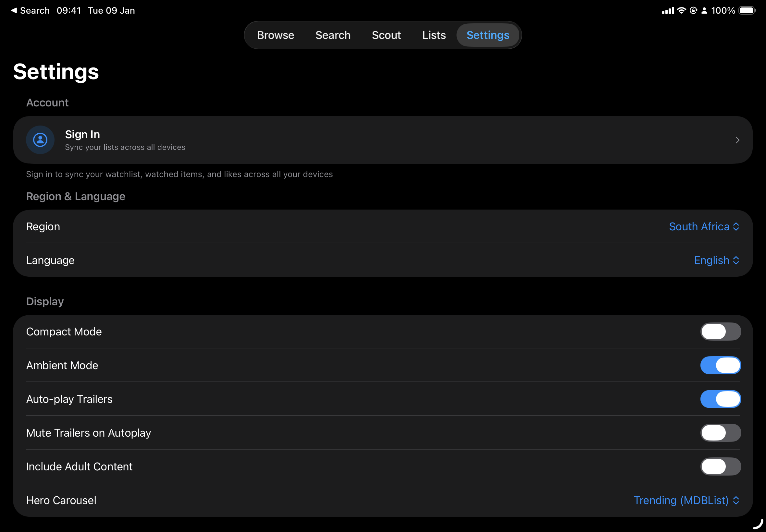The height and width of the screenshot is (532, 766).
Task: Click the Settings tab
Action: pos(488,35)
